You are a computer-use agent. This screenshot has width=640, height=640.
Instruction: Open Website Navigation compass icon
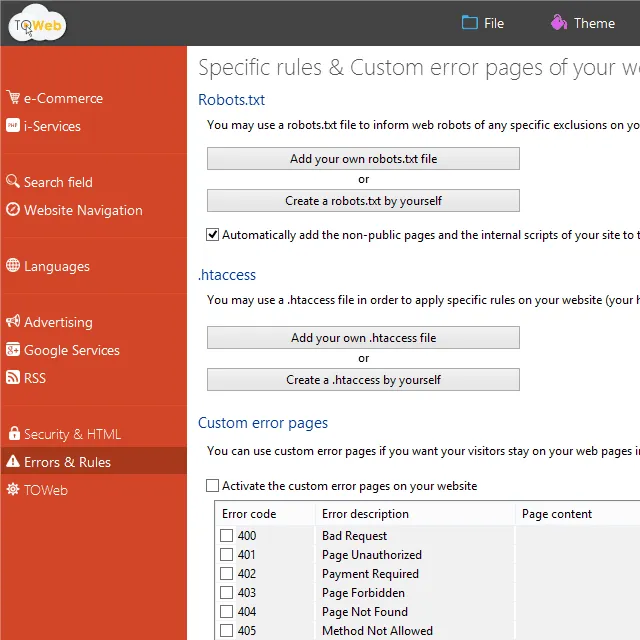coord(13,210)
